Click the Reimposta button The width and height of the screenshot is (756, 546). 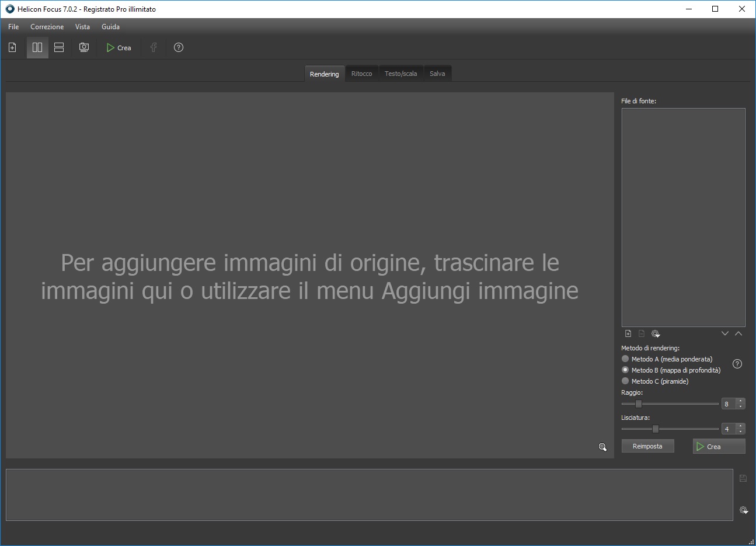(x=647, y=446)
